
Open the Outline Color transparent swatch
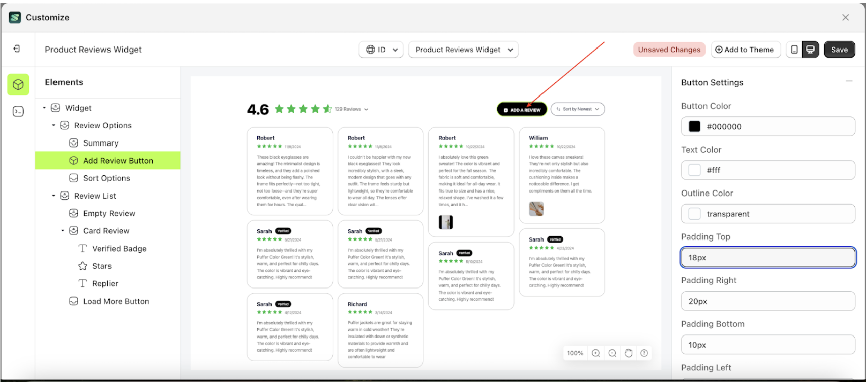tap(694, 214)
